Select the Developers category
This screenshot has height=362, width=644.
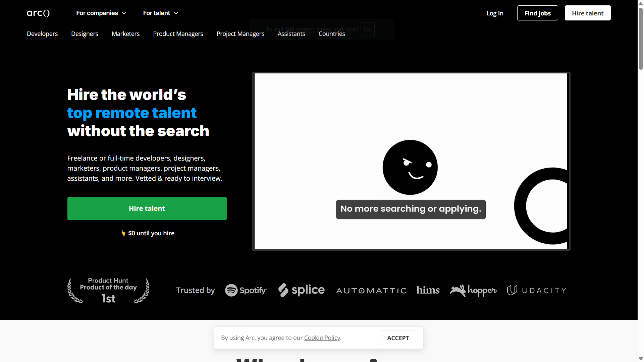click(x=42, y=34)
